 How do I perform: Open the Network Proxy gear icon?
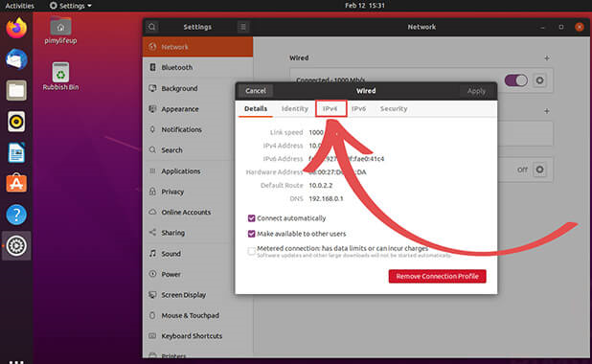pos(539,170)
